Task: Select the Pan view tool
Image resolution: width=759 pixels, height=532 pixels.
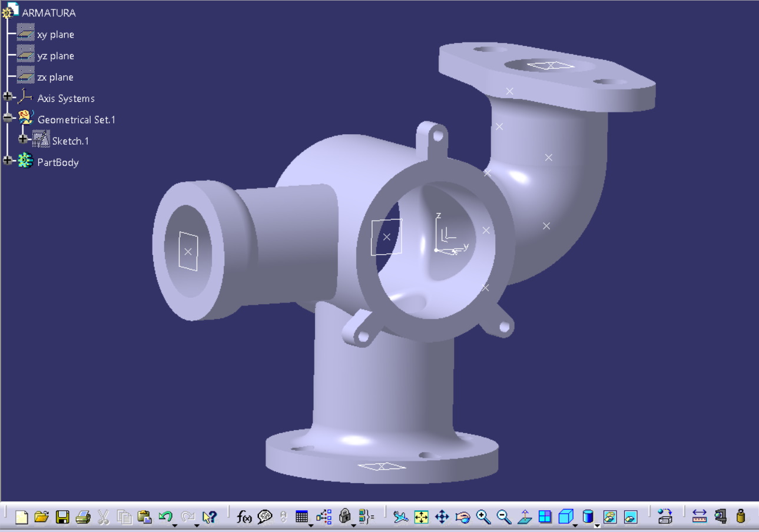Action: point(442,517)
